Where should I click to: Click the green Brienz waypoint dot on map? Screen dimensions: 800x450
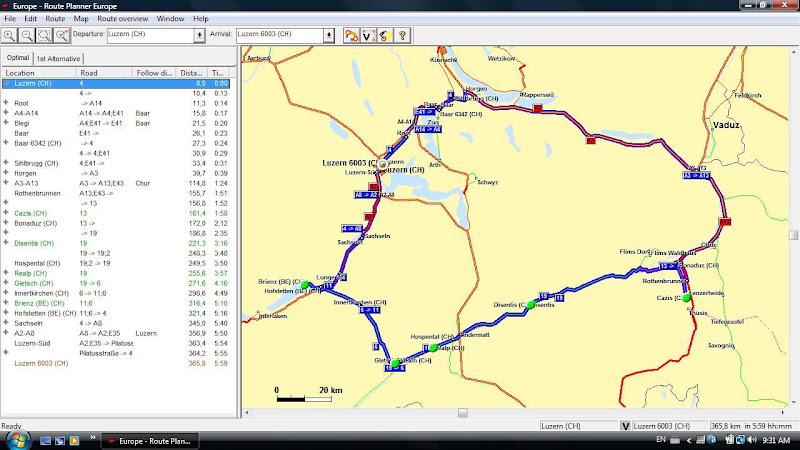305,285
